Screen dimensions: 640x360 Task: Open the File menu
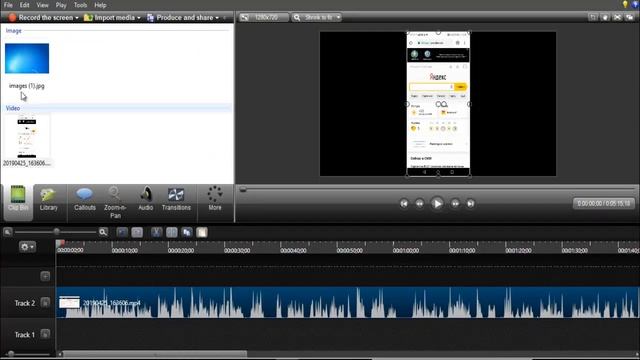(x=8, y=5)
